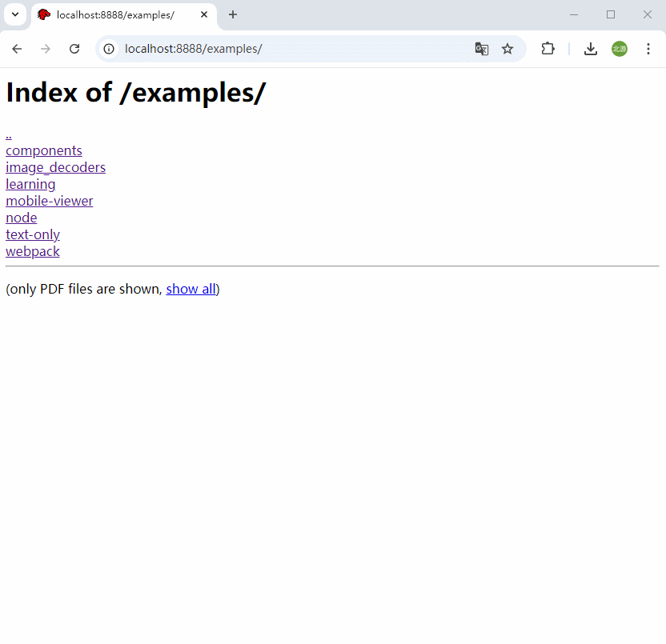
Task: Open the tab search dropdown arrow
Action: 15,14
